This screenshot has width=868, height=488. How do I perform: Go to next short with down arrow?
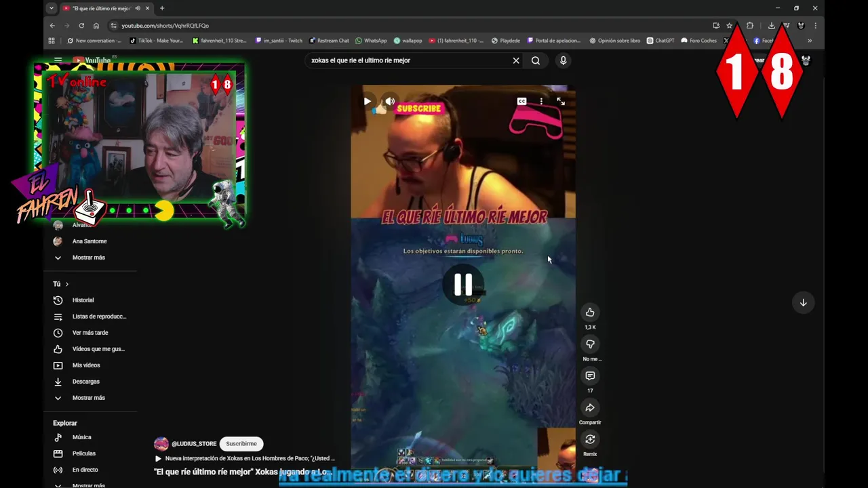point(803,302)
